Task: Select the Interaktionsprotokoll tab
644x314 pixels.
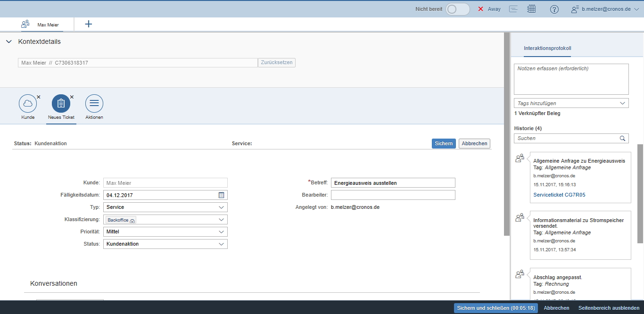Action: 547,49
